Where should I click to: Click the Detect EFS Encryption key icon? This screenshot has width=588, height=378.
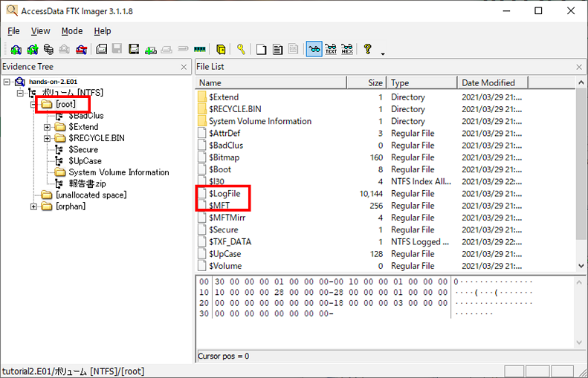pos(241,49)
